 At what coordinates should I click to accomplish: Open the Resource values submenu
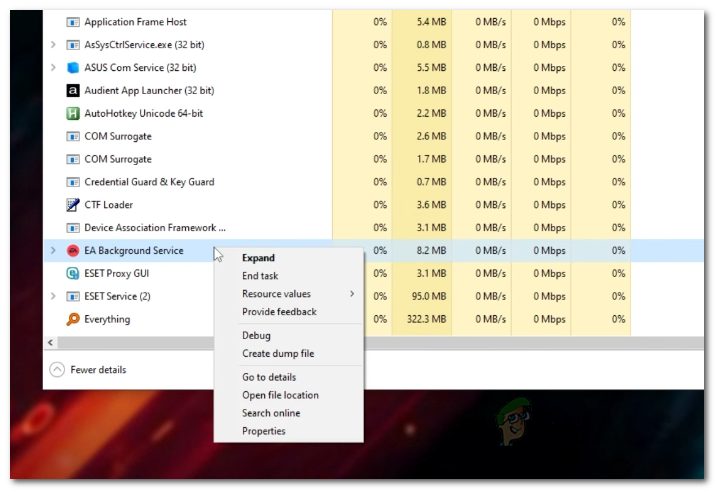(x=289, y=294)
